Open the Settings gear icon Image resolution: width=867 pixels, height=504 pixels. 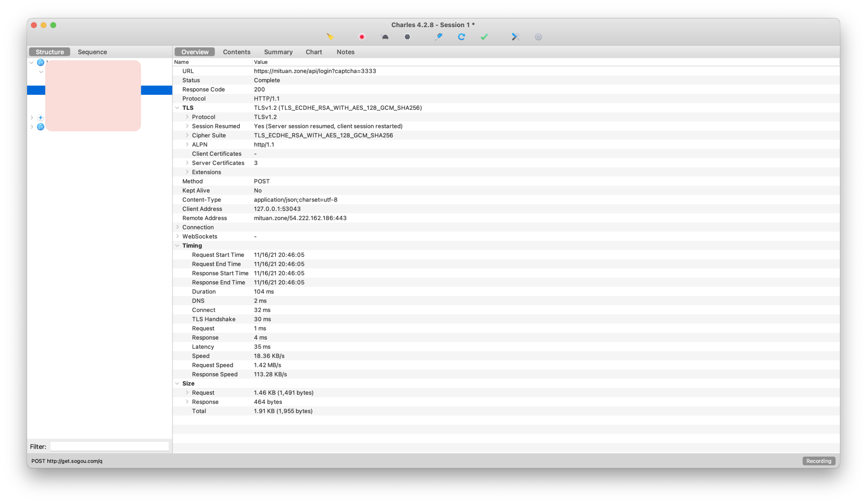click(538, 37)
